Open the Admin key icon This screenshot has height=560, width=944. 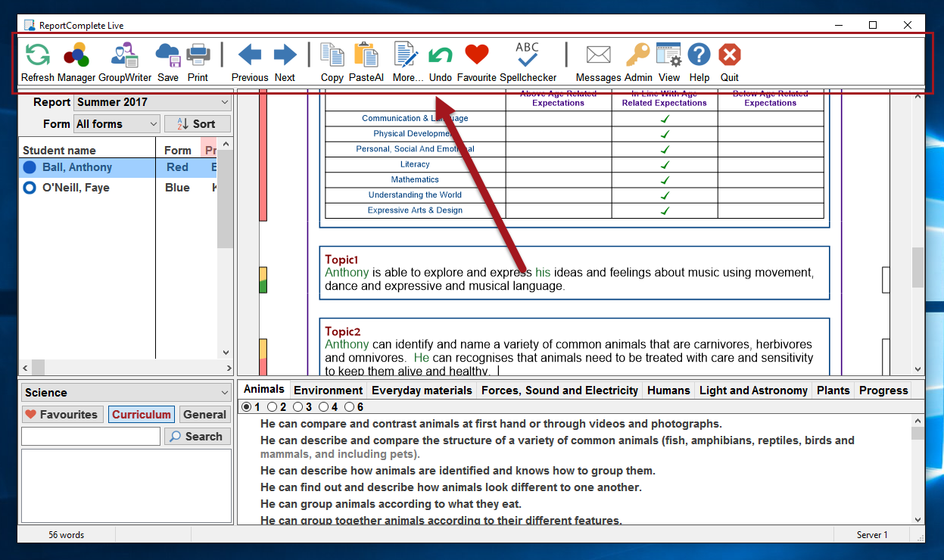[x=638, y=55]
